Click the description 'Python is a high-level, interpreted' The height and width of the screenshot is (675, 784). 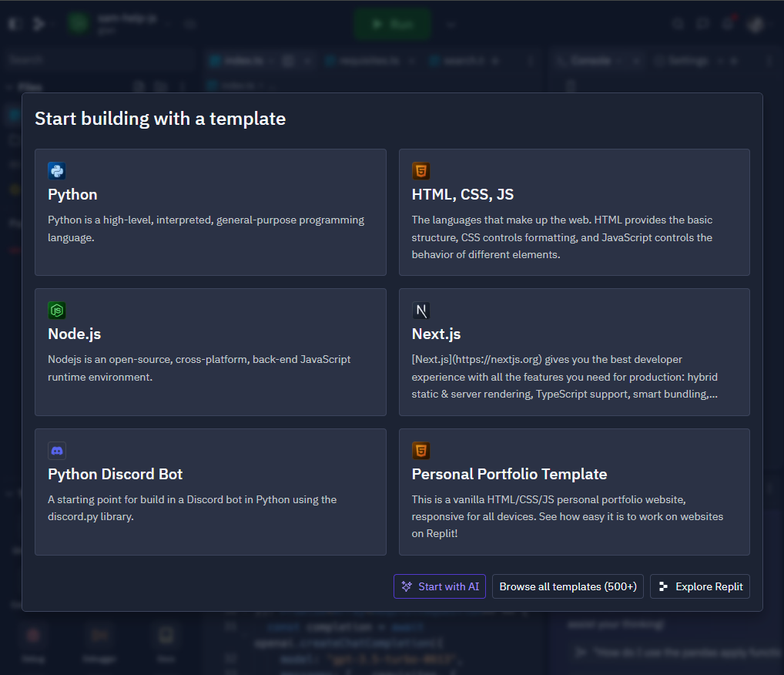(206, 229)
